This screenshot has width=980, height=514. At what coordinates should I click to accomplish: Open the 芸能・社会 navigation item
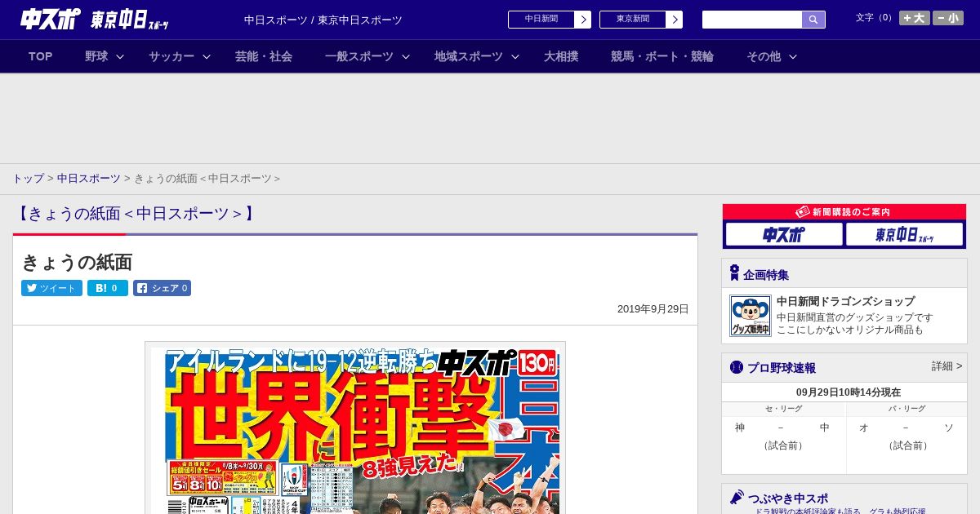click(264, 56)
